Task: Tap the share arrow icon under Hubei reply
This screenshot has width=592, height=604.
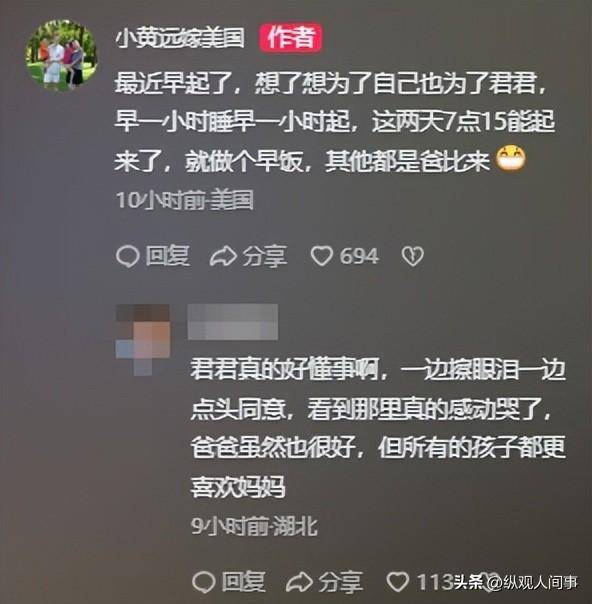Action: click(299, 582)
